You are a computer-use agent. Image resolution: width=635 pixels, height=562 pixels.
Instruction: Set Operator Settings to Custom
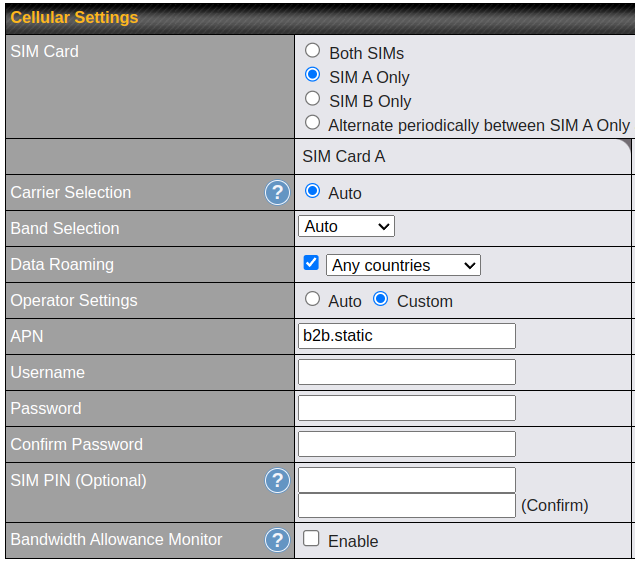[381, 299]
